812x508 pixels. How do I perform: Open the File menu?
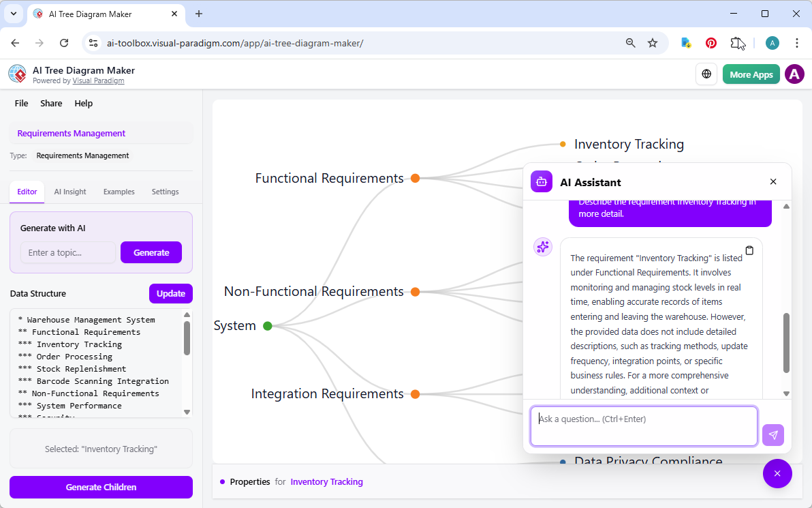coord(21,103)
